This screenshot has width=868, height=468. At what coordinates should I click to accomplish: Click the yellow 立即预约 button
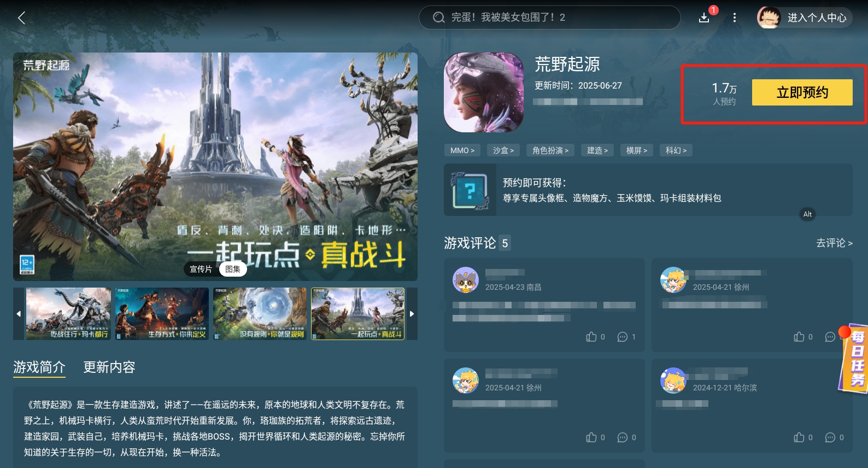coord(802,92)
